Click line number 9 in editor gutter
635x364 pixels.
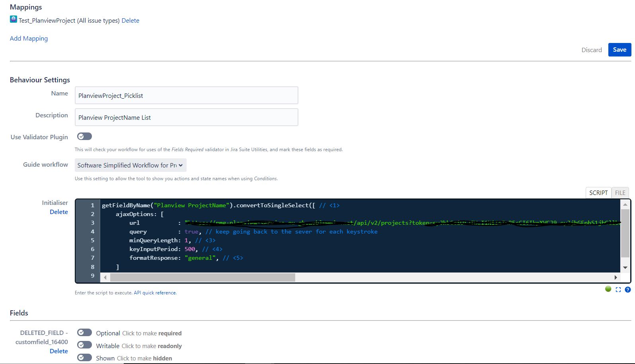coord(92,275)
